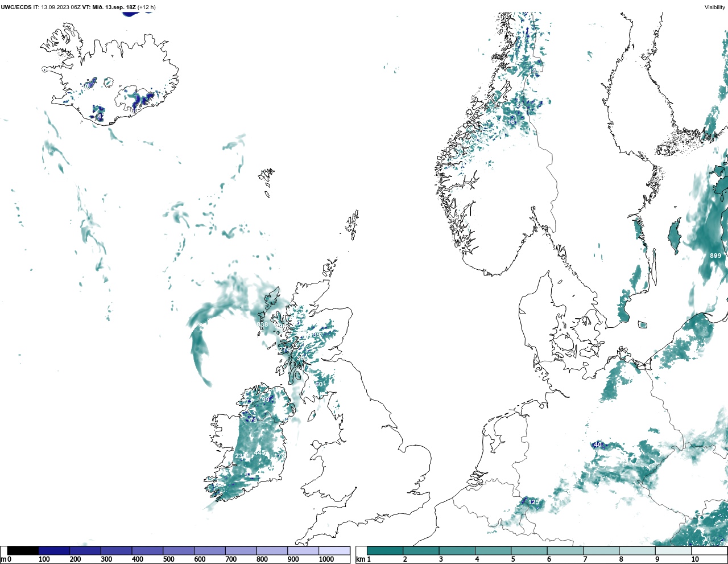728x564 pixels.
Task: Select the 3–4 km legend swatch
Action: [457, 550]
